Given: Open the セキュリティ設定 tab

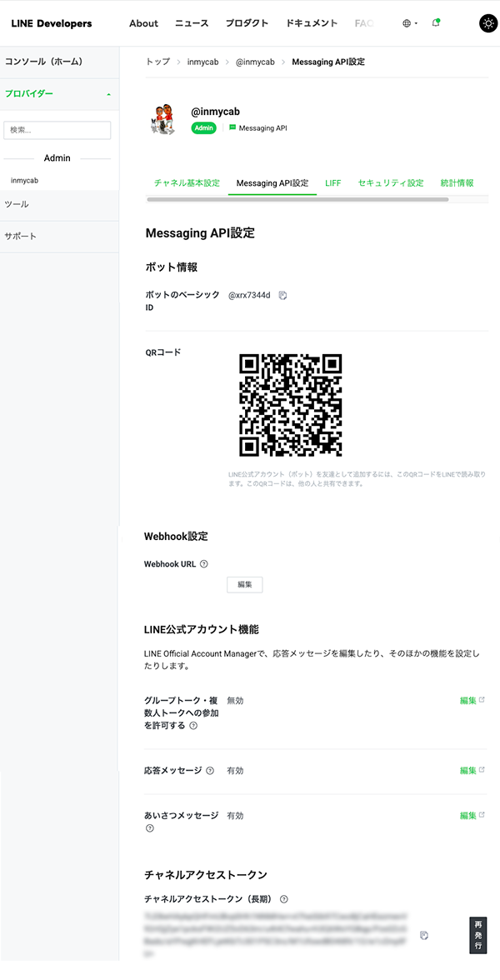Looking at the screenshot, I should [x=391, y=182].
